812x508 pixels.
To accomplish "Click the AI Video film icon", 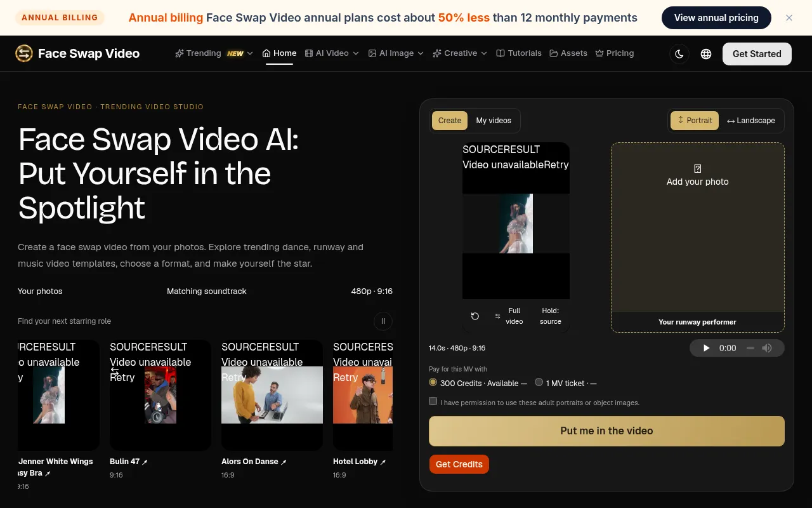I will click(309, 53).
